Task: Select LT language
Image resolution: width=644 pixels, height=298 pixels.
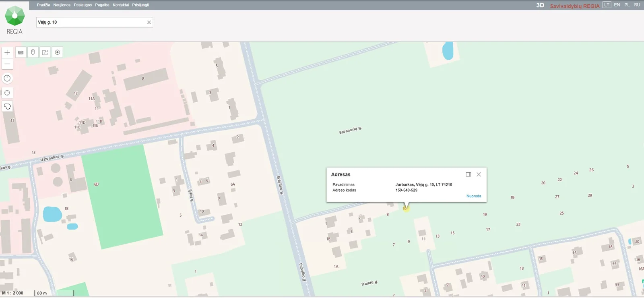Action: 607,5
